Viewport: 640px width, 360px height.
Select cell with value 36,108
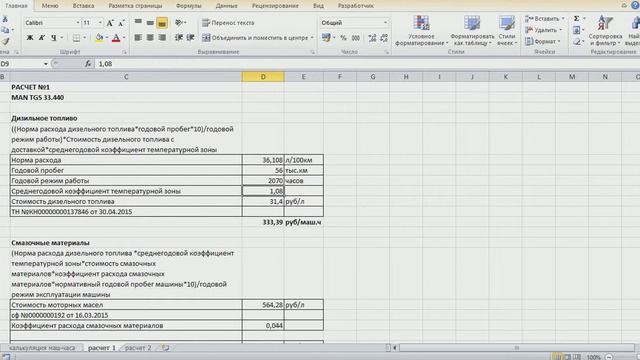pyautogui.click(x=263, y=160)
